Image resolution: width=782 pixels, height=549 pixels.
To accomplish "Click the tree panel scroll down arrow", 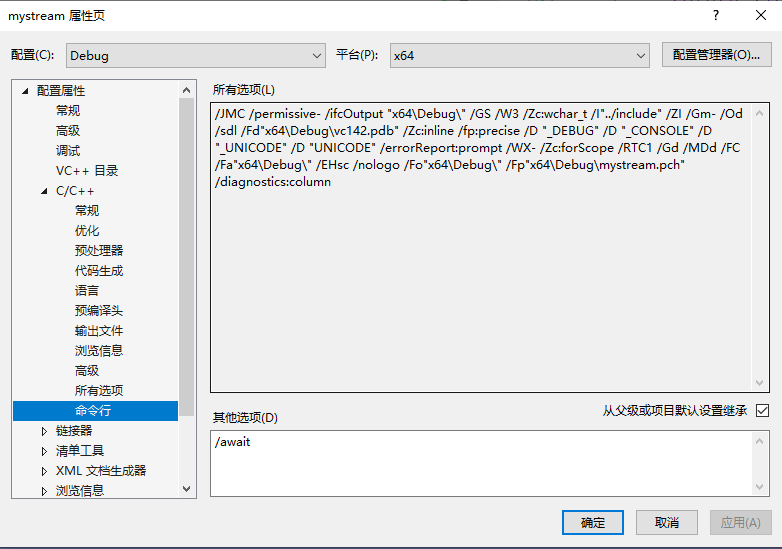I will [x=187, y=489].
